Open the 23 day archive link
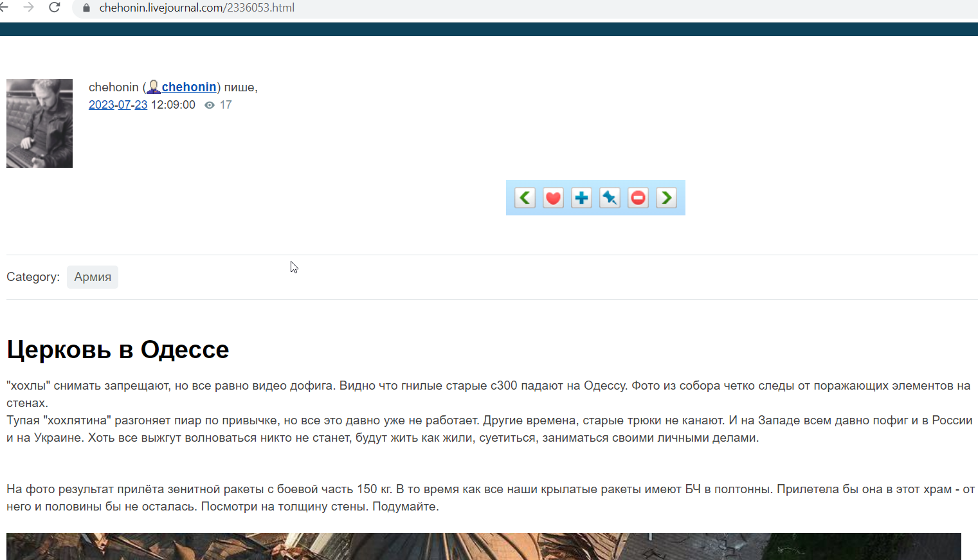Screen dimensions: 978x560 click(x=141, y=105)
